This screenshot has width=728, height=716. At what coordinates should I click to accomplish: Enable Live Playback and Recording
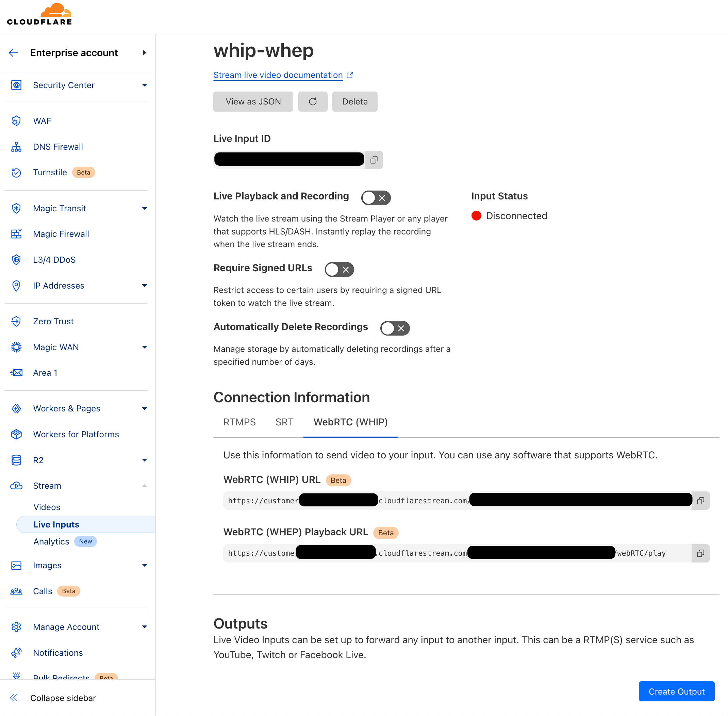tap(376, 197)
